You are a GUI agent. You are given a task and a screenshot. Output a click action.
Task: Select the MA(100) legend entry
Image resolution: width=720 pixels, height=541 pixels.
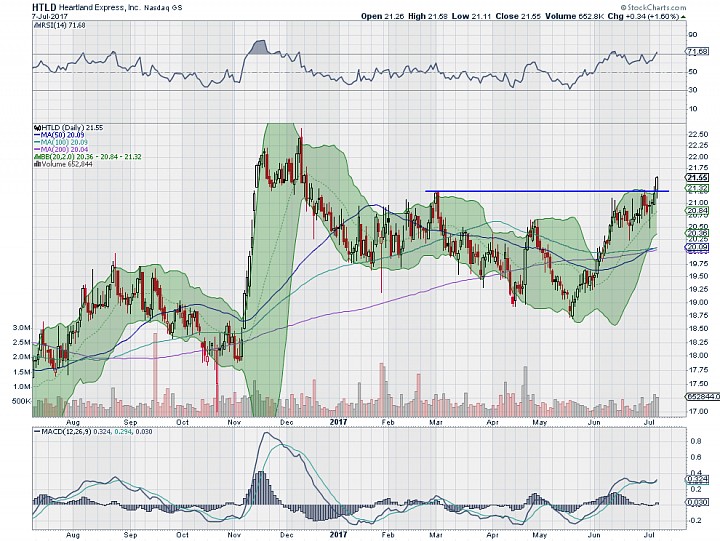(x=64, y=142)
